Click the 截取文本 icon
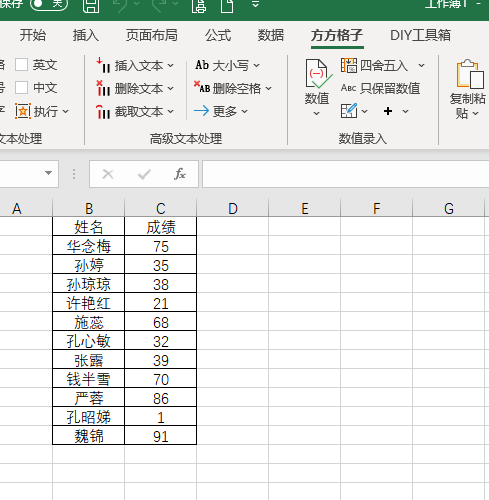489x500 pixels. 103,112
